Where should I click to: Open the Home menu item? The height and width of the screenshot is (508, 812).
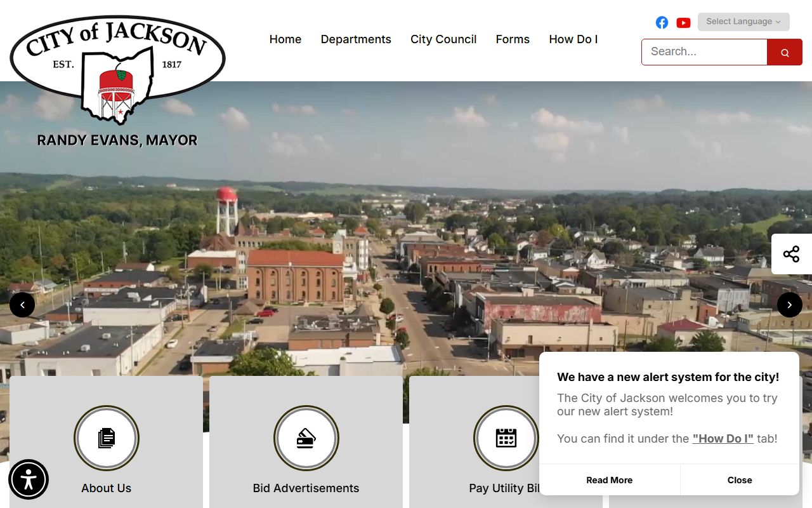285,39
